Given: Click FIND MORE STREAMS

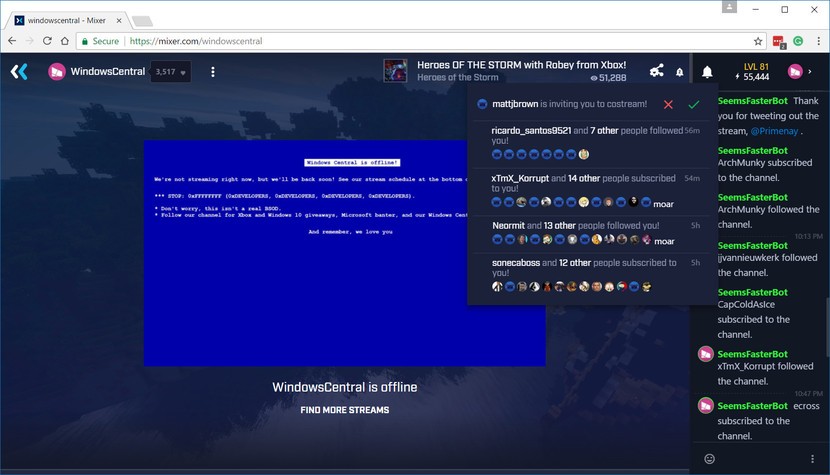Looking at the screenshot, I should click(x=345, y=410).
